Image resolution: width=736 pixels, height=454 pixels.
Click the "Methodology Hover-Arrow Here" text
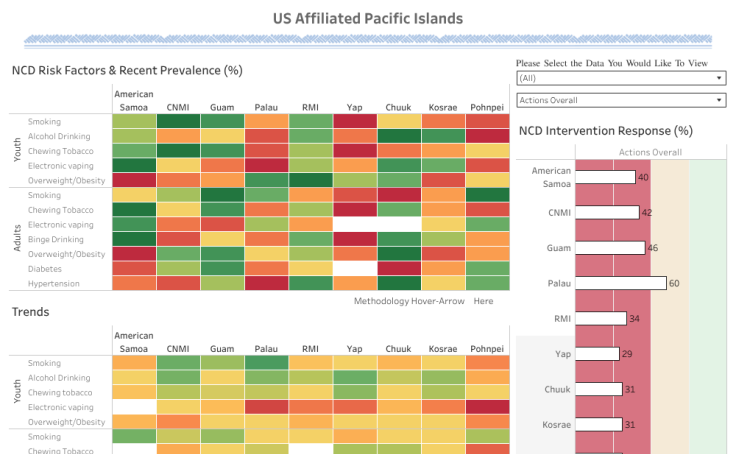[x=422, y=300]
